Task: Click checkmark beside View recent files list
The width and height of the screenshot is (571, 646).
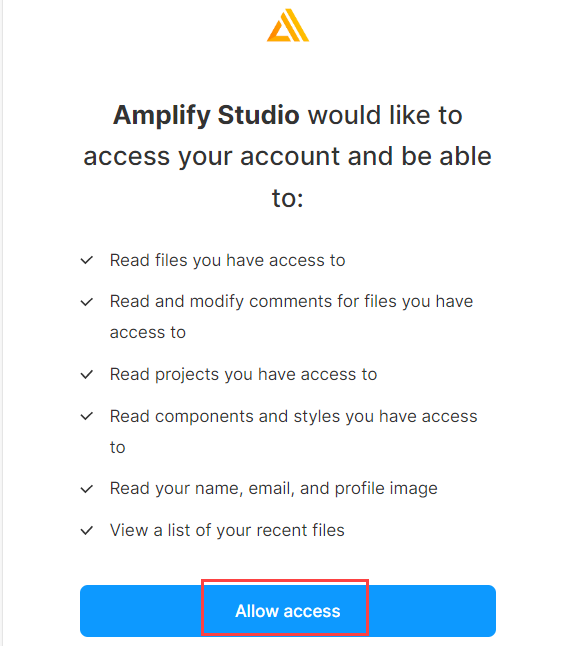Action: (x=87, y=530)
